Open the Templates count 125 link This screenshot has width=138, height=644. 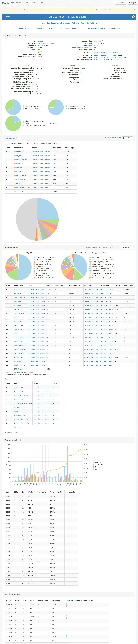(x=82, y=82)
